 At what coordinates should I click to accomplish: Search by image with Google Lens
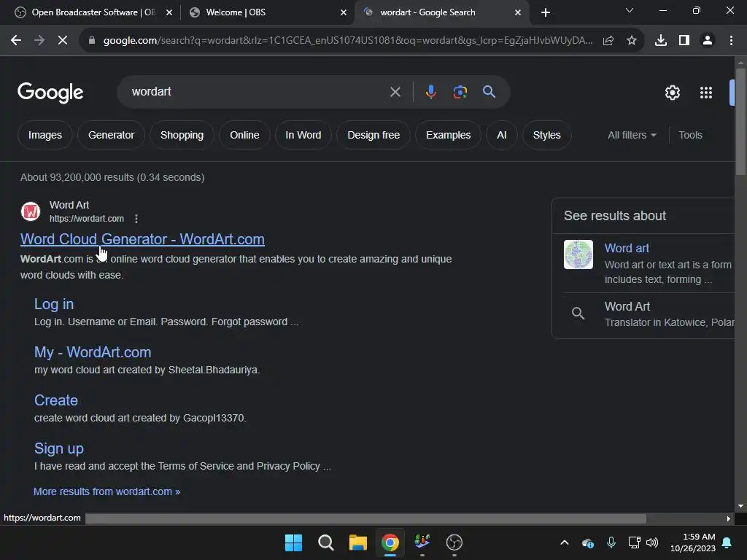[460, 92]
